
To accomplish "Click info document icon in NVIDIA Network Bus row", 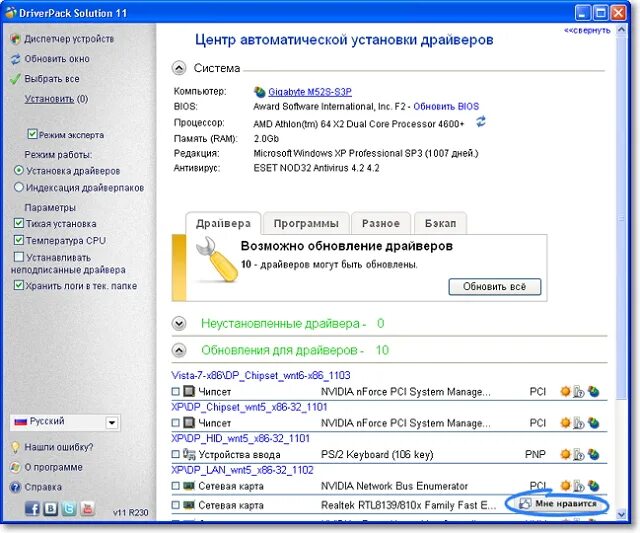I will 579,486.
